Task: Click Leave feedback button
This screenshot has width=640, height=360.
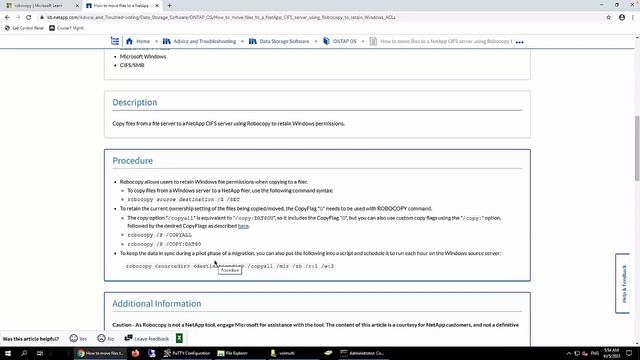Action: [147, 338]
